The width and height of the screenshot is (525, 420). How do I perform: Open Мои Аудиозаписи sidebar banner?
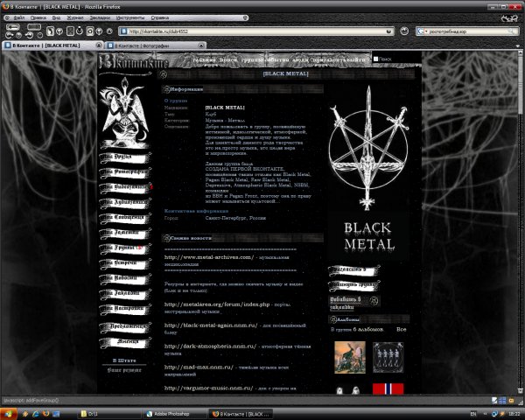(124, 203)
